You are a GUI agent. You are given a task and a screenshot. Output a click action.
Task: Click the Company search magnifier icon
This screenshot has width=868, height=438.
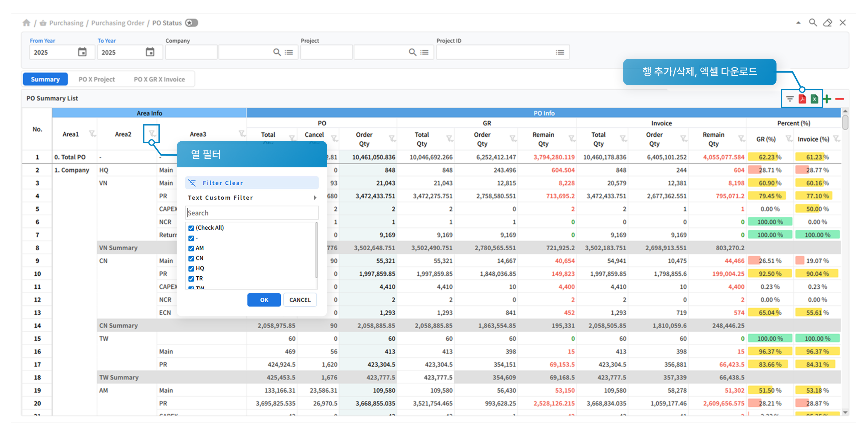tap(277, 52)
